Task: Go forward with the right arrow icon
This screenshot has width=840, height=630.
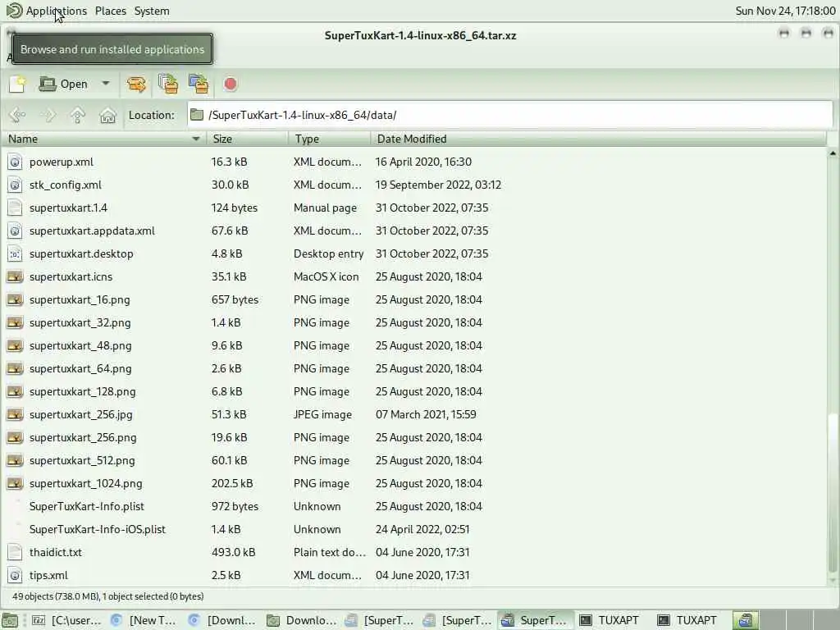Action: pos(48,115)
